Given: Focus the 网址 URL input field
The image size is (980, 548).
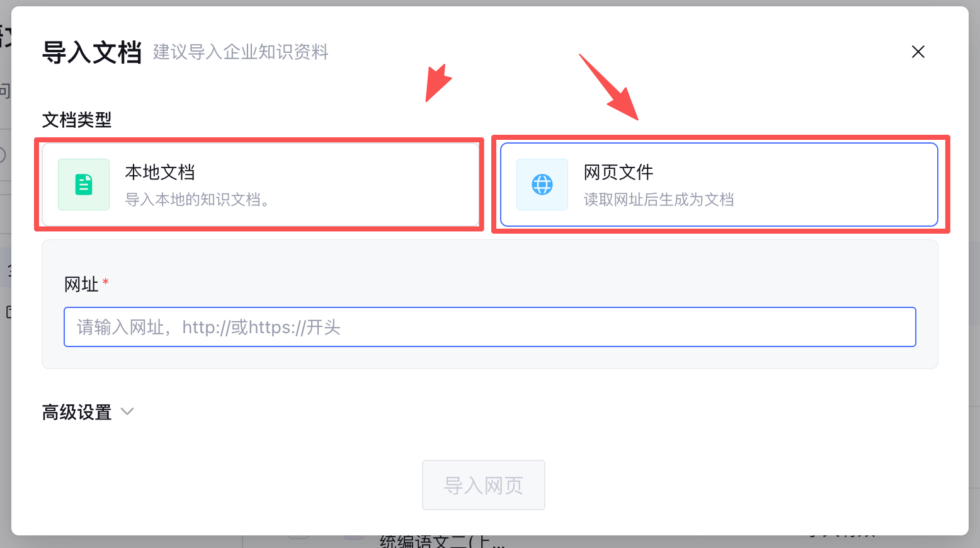Looking at the screenshot, I should (x=490, y=327).
